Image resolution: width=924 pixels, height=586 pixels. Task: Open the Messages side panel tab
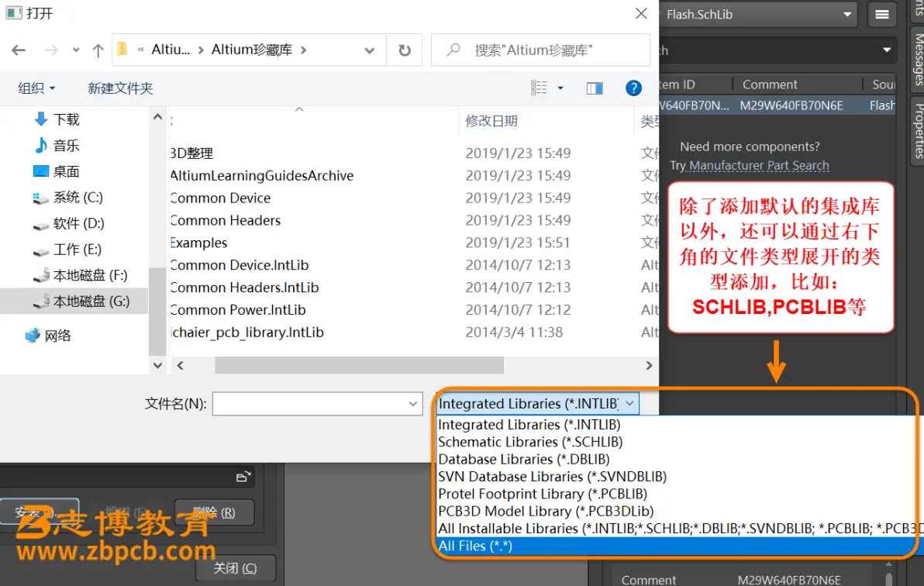[x=918, y=60]
